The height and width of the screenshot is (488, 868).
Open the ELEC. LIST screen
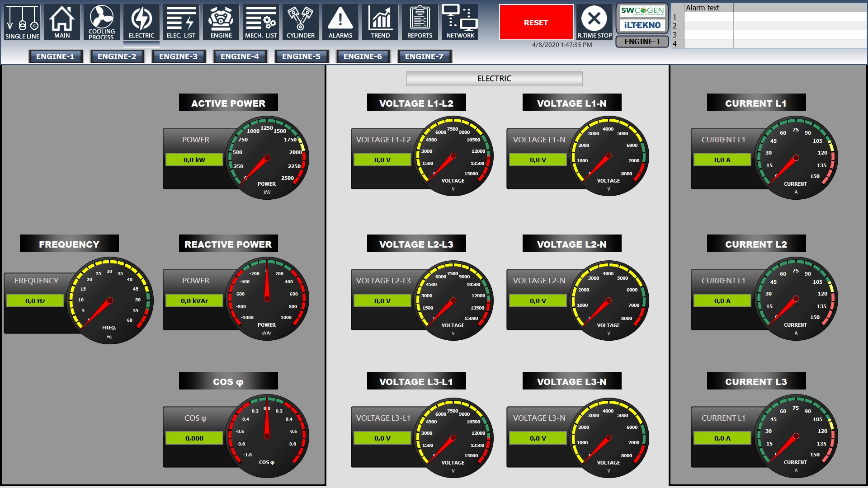coord(181,22)
